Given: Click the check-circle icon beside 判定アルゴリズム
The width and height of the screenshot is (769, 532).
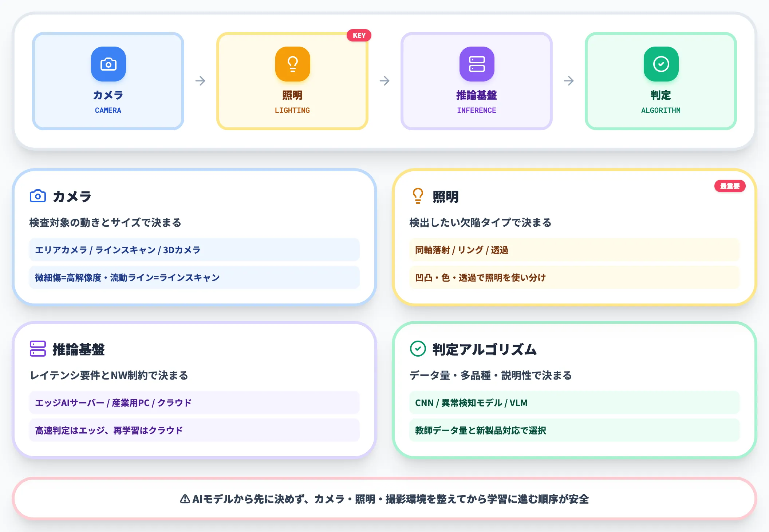Looking at the screenshot, I should point(418,349).
